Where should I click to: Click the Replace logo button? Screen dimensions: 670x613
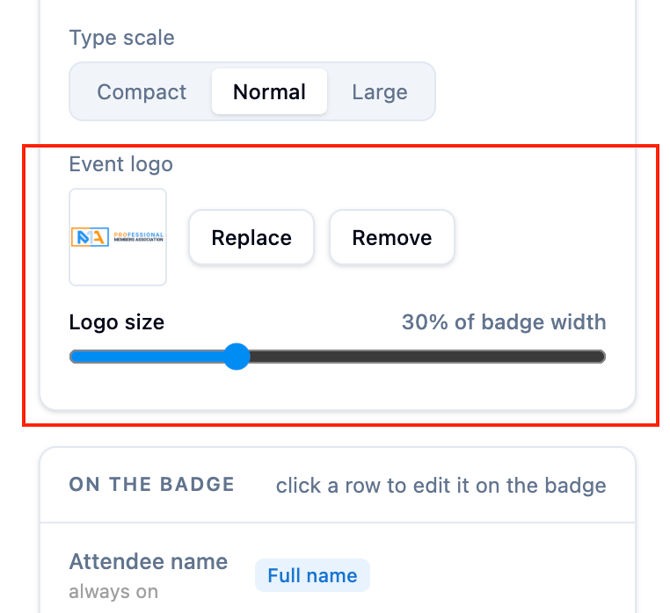tap(251, 238)
